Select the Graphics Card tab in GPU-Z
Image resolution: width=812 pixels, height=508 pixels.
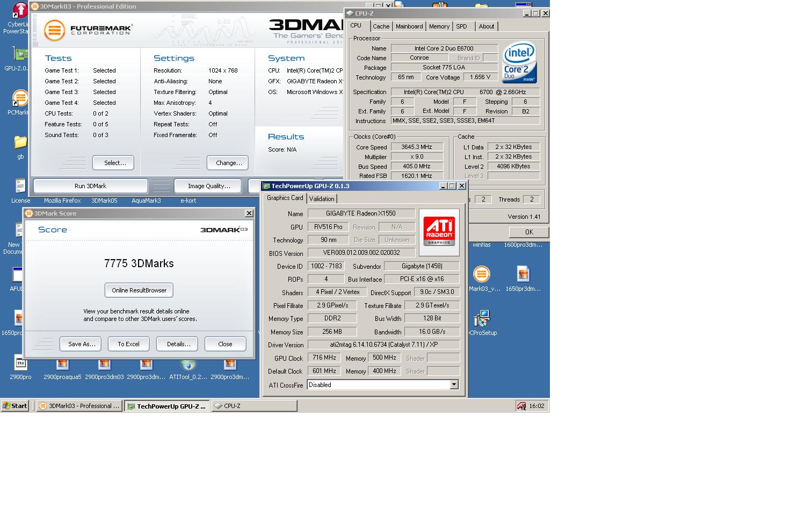285,198
